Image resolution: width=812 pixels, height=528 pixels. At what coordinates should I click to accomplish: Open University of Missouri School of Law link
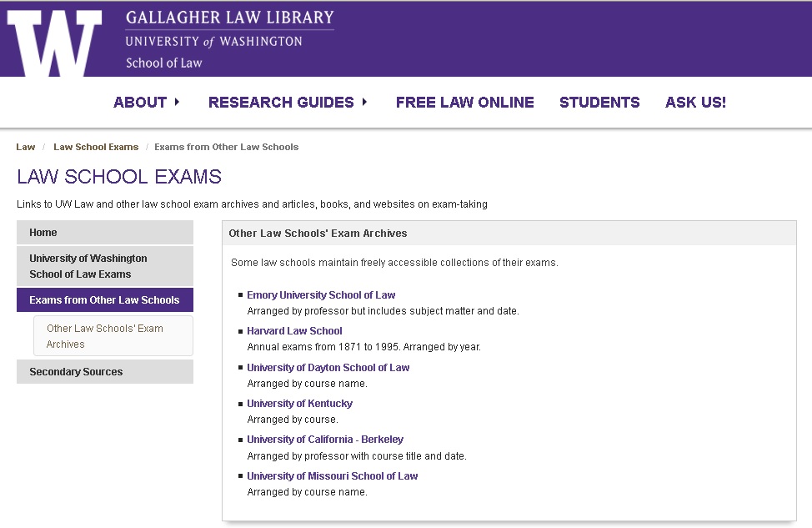(x=332, y=475)
